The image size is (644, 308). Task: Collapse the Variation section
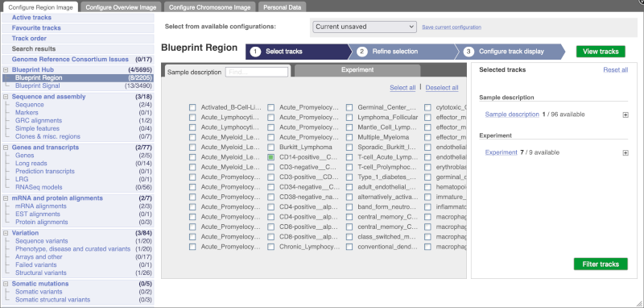tap(6, 233)
